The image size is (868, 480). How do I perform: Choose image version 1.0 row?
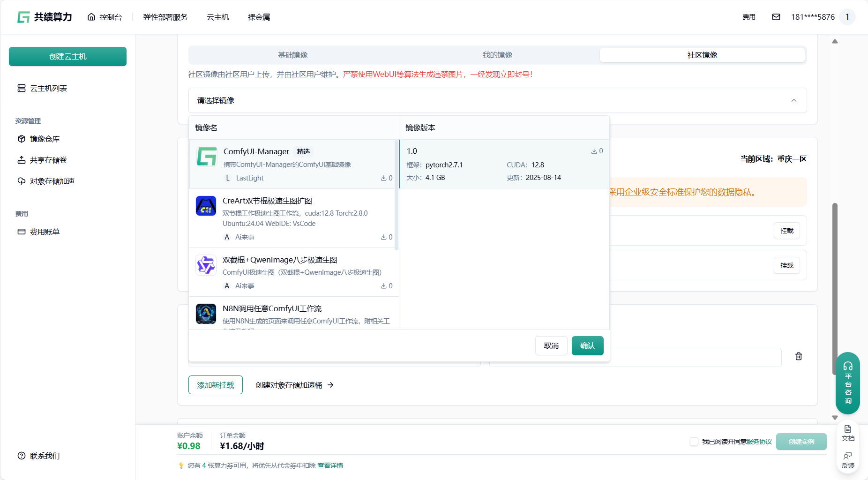click(x=504, y=164)
